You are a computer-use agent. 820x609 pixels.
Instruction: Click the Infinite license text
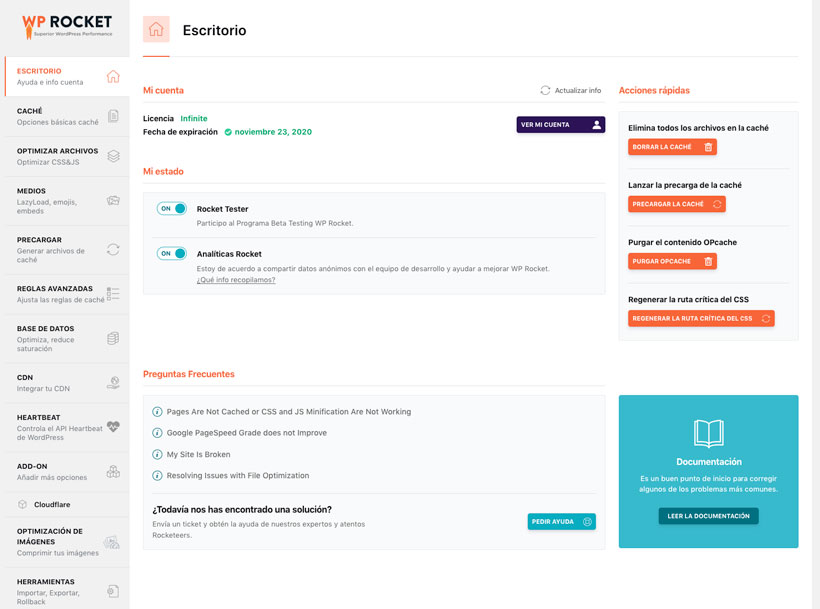(x=193, y=119)
